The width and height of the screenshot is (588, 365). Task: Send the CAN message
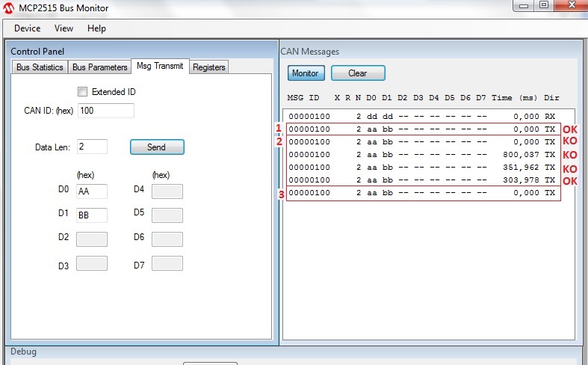157,147
